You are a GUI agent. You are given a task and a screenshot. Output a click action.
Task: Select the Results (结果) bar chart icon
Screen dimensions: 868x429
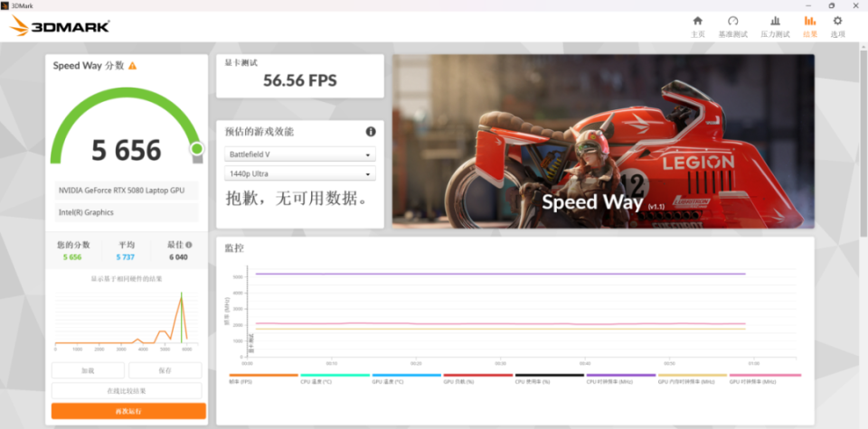810,21
